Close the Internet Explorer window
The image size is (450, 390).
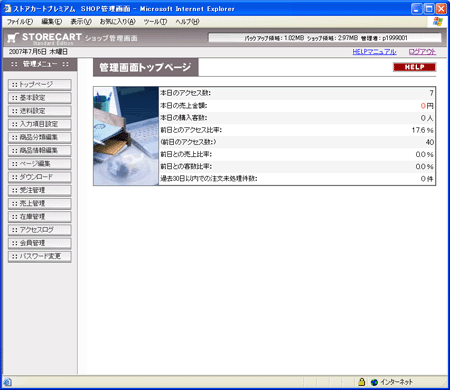tap(441, 9)
